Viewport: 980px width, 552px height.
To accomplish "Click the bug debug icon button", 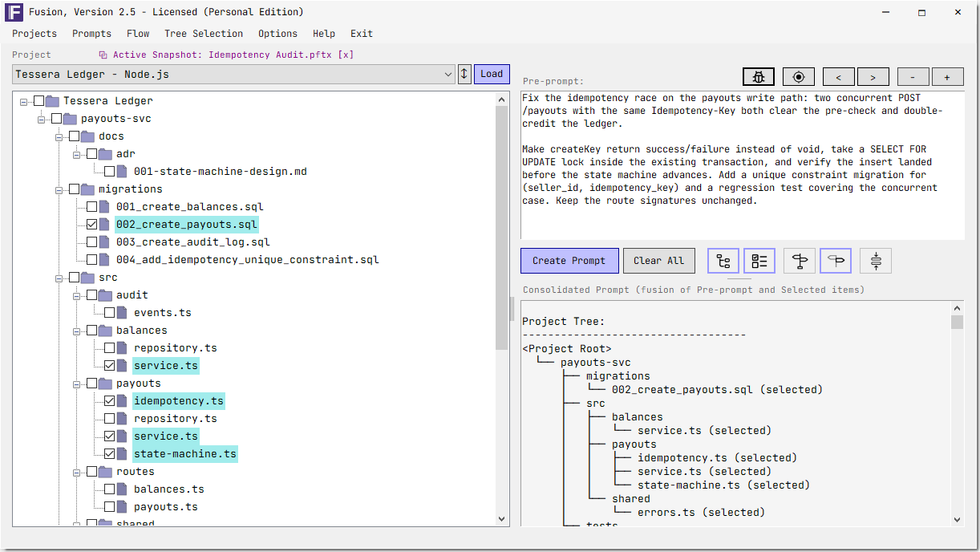I will coord(759,77).
